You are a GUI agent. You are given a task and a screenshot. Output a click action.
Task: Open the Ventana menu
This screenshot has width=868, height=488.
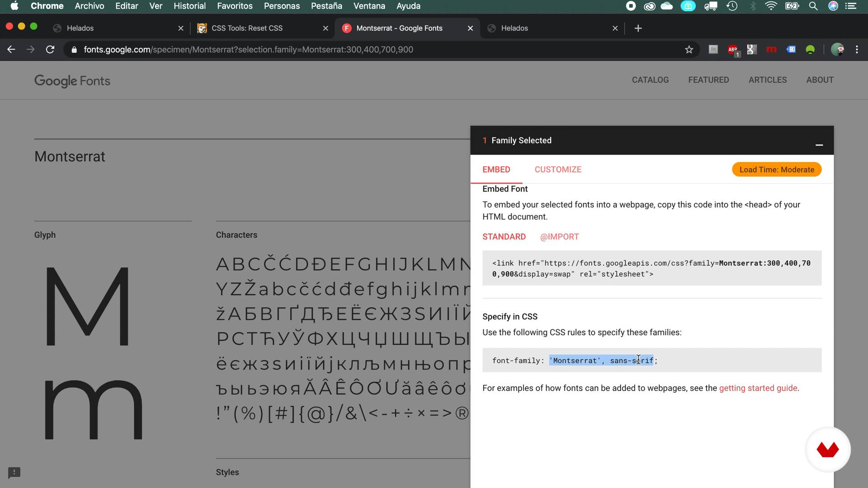[x=369, y=6]
